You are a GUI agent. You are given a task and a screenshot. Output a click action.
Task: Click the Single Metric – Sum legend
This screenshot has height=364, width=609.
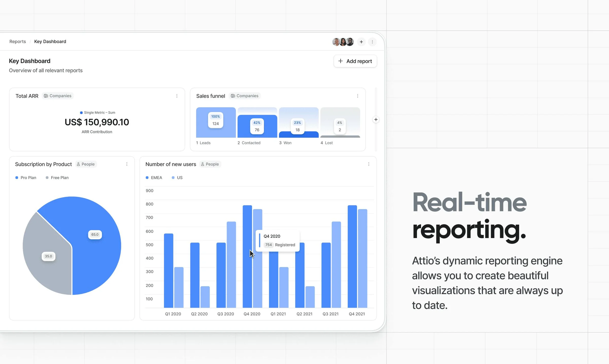tap(98, 113)
